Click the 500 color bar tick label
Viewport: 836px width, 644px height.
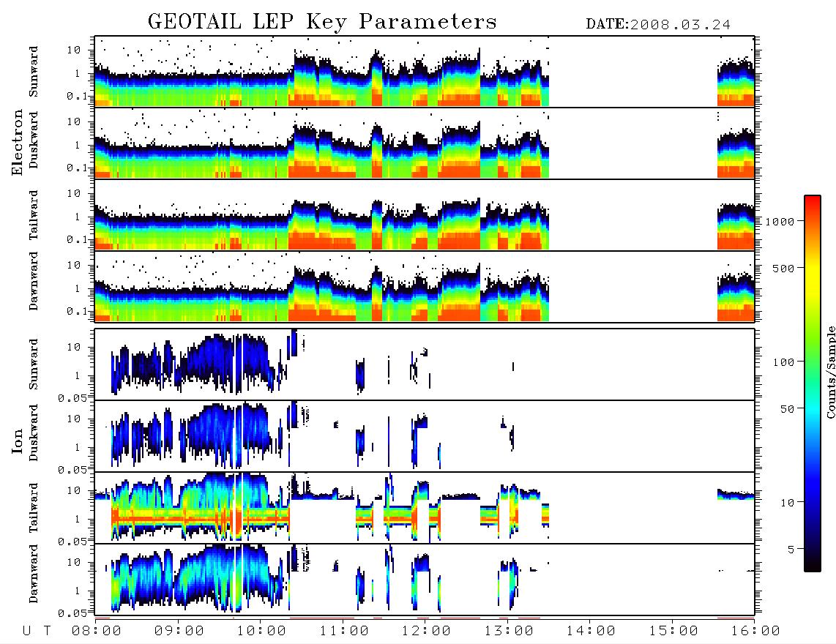coord(783,268)
